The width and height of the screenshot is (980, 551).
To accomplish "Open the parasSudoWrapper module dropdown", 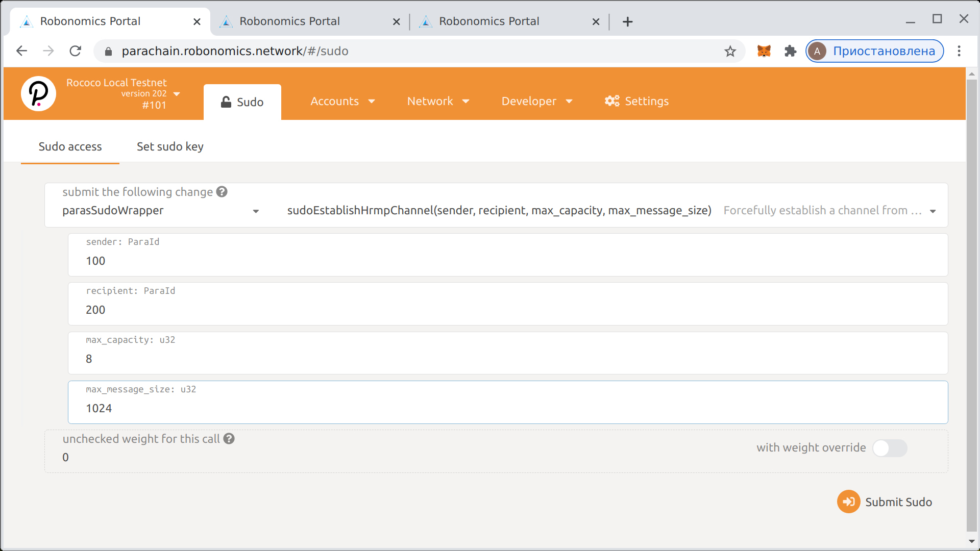I will 161,211.
